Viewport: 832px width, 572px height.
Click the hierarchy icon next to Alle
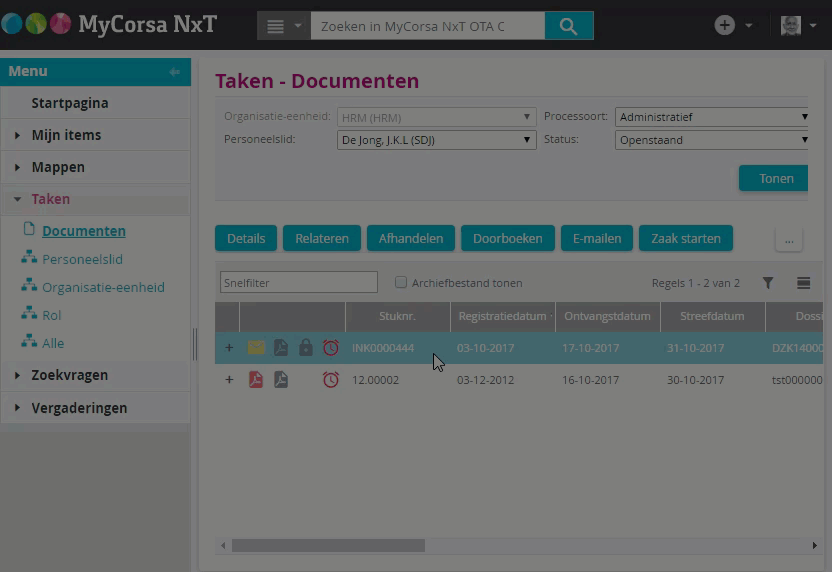[x=29, y=341]
